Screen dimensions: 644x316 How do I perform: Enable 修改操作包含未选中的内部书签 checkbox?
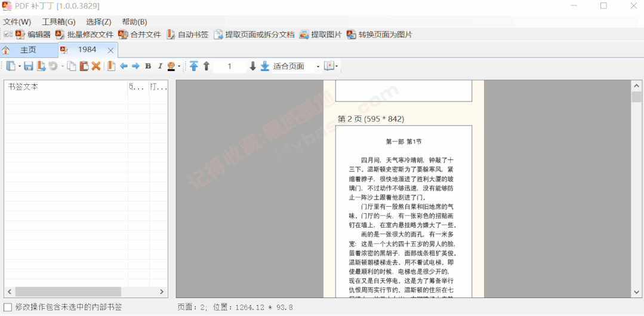8,307
